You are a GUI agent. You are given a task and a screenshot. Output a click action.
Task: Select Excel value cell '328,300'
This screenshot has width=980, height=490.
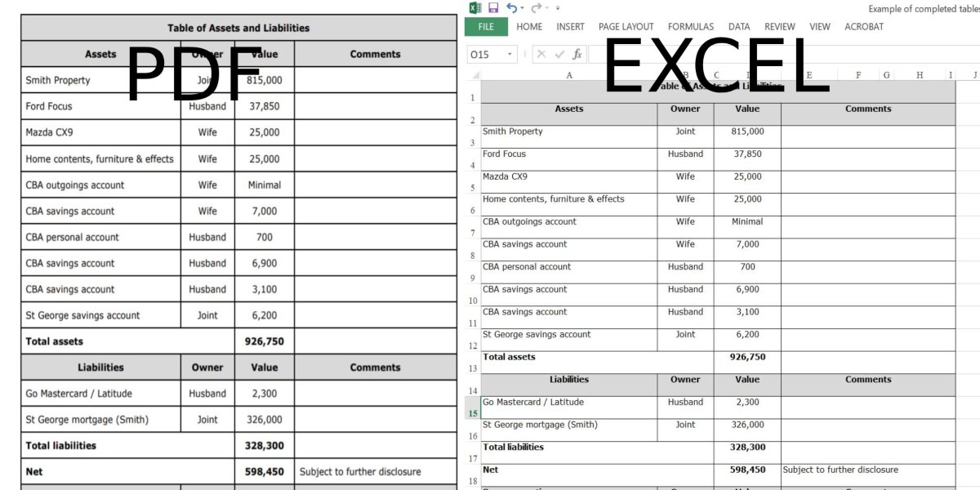pyautogui.click(x=747, y=453)
